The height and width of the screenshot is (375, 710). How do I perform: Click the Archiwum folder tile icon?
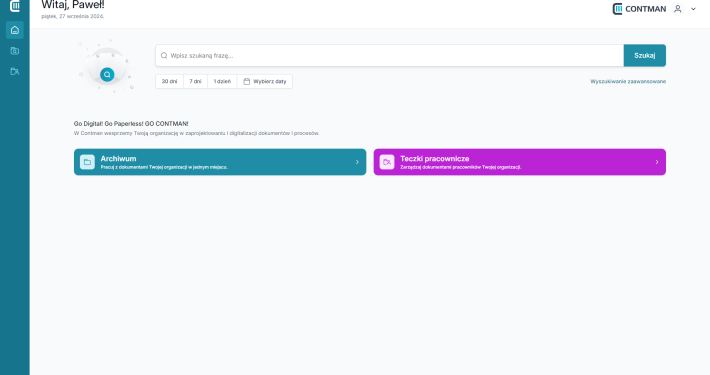pyautogui.click(x=87, y=162)
